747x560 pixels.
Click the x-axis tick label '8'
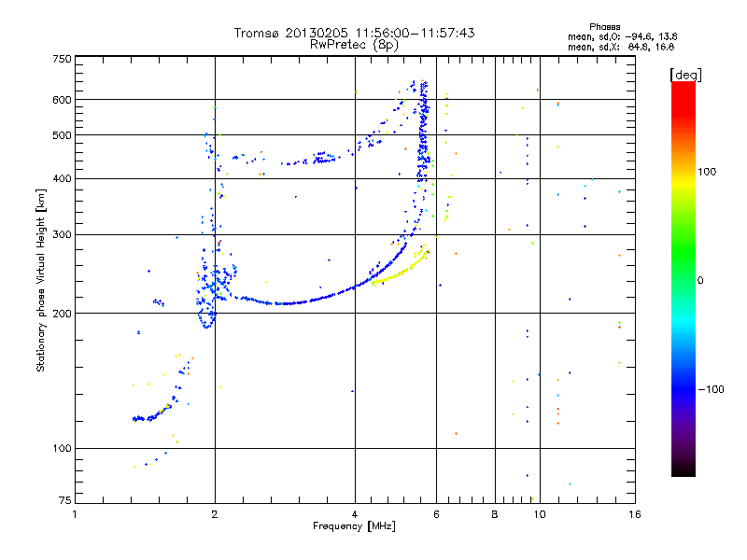[495, 514]
